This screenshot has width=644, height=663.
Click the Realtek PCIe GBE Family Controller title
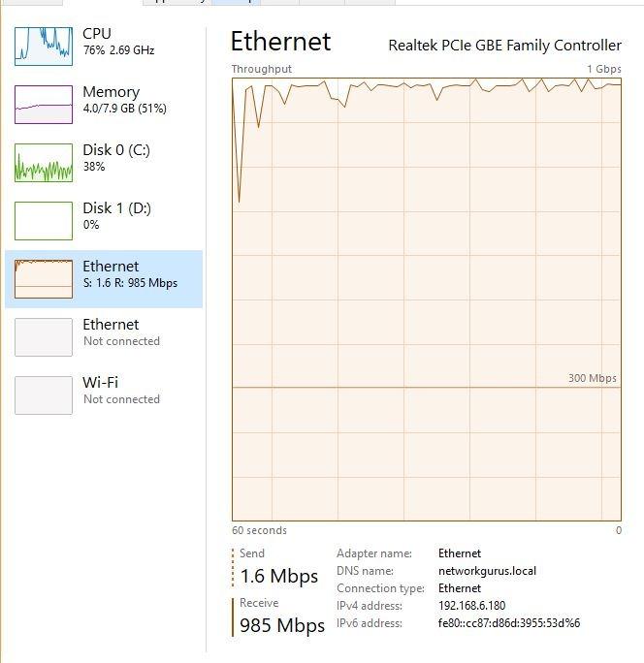point(504,46)
